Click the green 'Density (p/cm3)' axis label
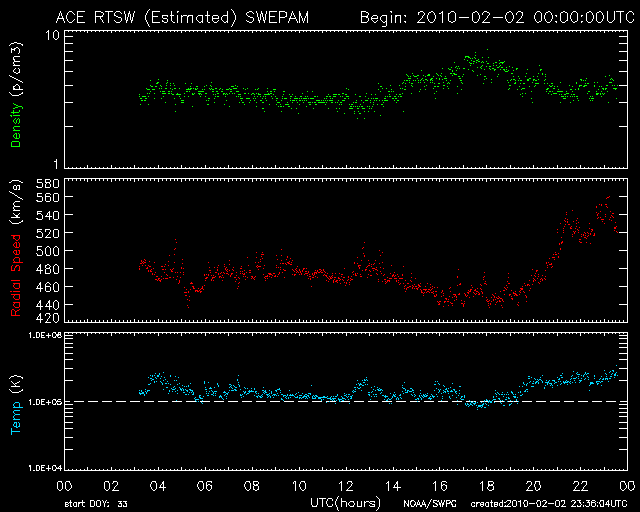 point(16,95)
